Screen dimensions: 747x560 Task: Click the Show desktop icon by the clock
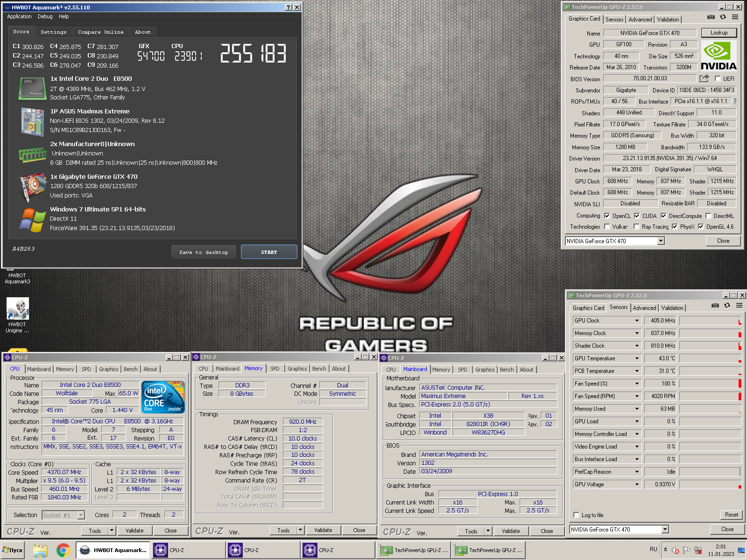click(x=741, y=550)
